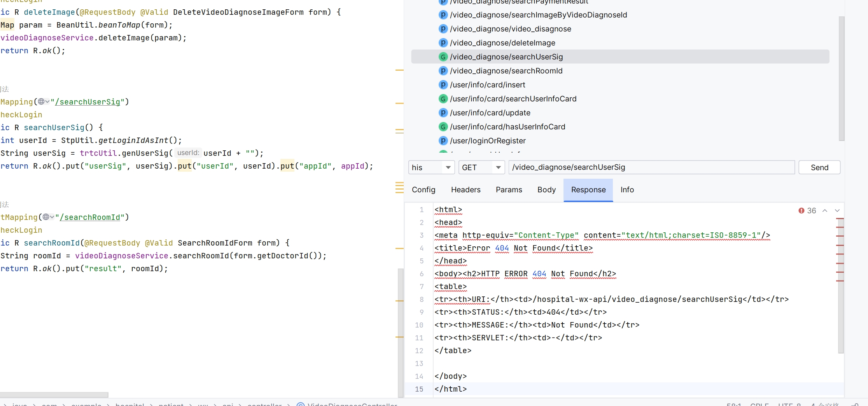
Task: Open the Params tab
Action: click(509, 190)
